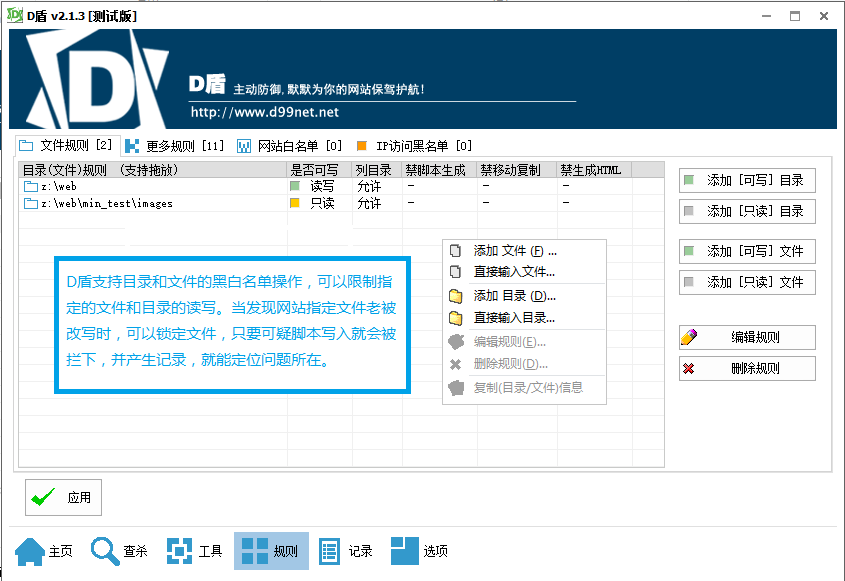This screenshot has height=581, width=845.
Task: Click file icon next to 添加 文件 (F)
Action: (455, 251)
